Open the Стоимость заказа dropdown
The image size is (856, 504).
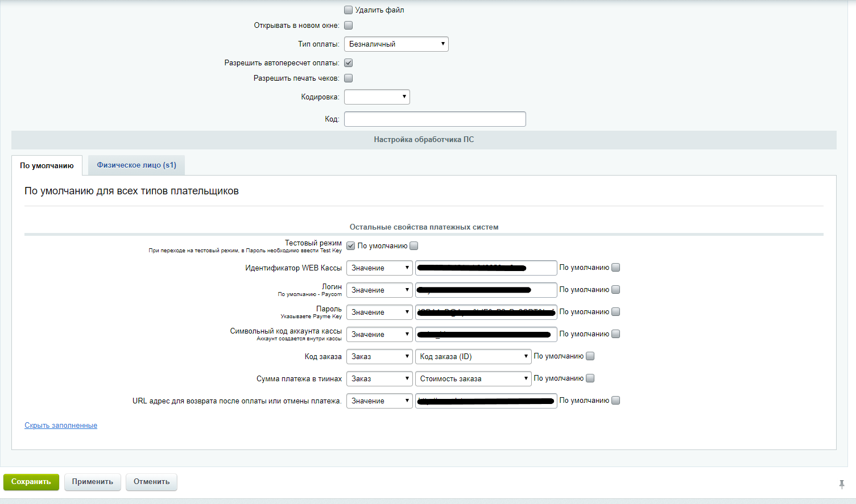tap(473, 378)
